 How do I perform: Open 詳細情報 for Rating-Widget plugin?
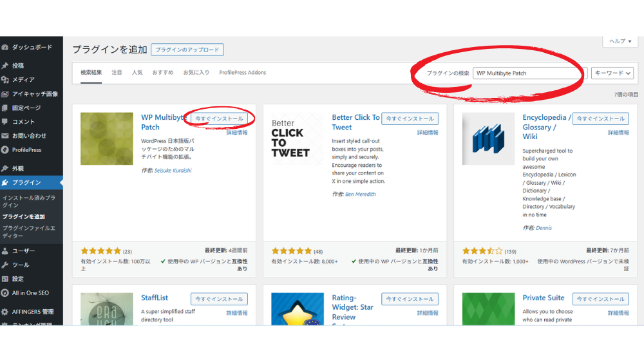point(428,313)
